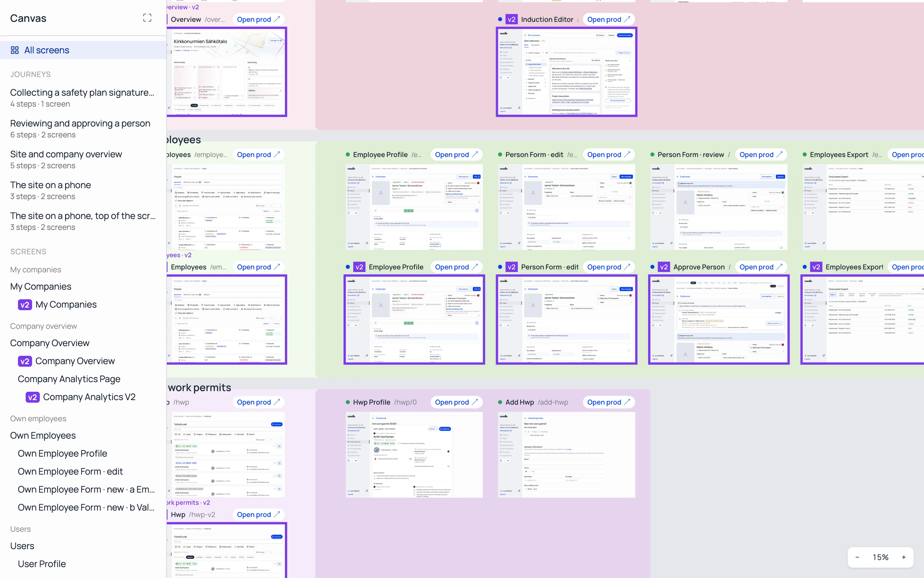Select Users screen in sidebar

pos(22,546)
